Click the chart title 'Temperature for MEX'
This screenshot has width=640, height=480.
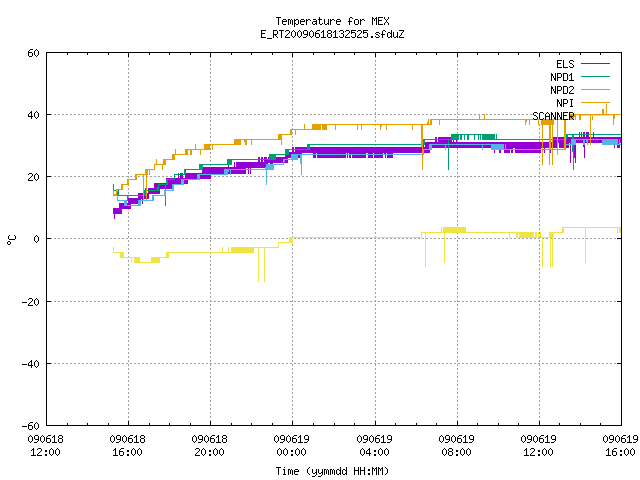(332, 21)
